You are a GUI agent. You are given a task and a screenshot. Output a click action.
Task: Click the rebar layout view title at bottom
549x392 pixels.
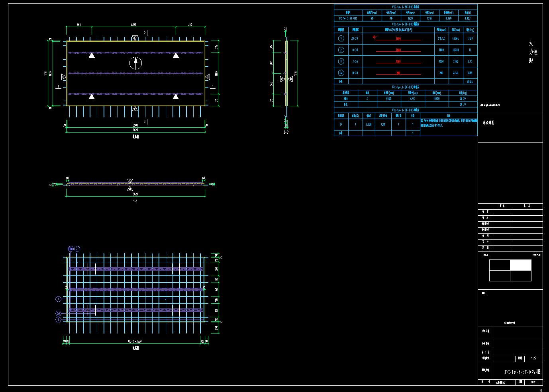click(135, 348)
